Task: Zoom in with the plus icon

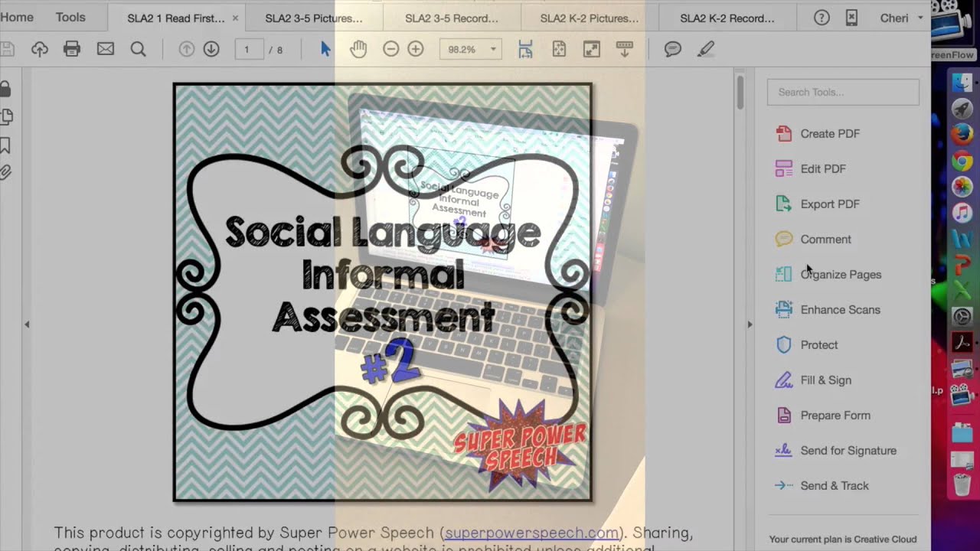Action: (x=416, y=49)
